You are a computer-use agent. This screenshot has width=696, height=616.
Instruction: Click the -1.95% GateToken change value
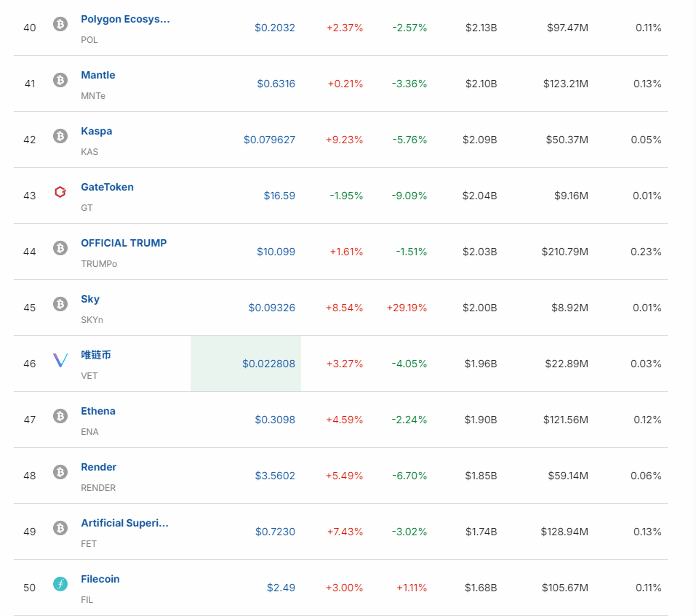click(x=346, y=196)
